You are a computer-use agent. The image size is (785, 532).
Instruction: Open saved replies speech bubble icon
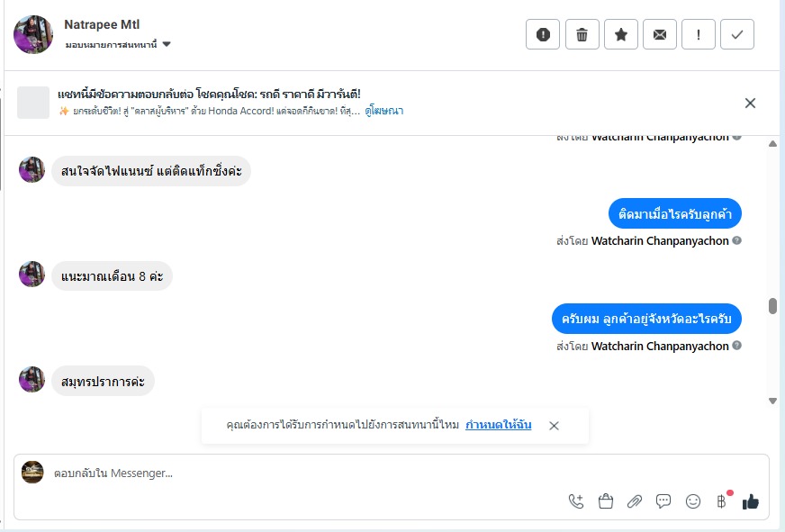point(663,501)
